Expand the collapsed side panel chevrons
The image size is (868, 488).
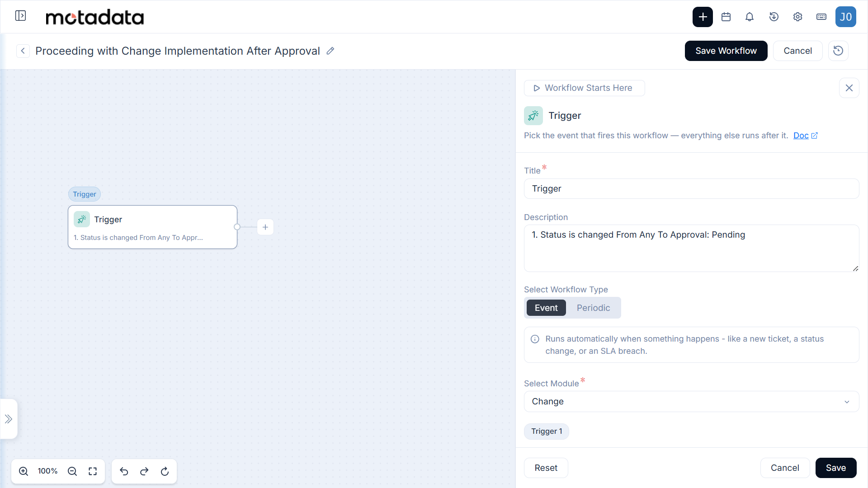[x=9, y=419]
